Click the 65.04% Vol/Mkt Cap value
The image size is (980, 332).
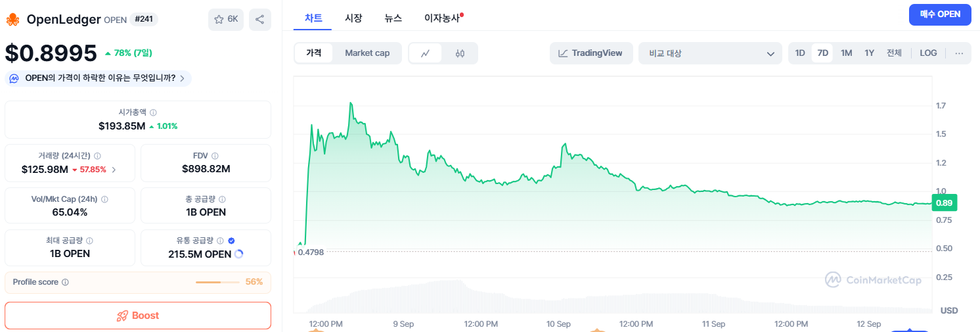coord(70,212)
